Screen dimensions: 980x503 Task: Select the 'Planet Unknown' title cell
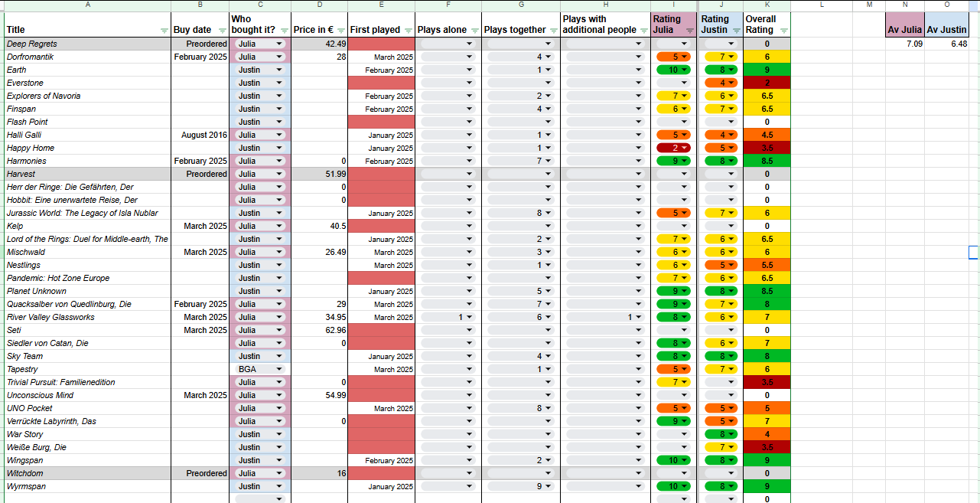[87, 291]
